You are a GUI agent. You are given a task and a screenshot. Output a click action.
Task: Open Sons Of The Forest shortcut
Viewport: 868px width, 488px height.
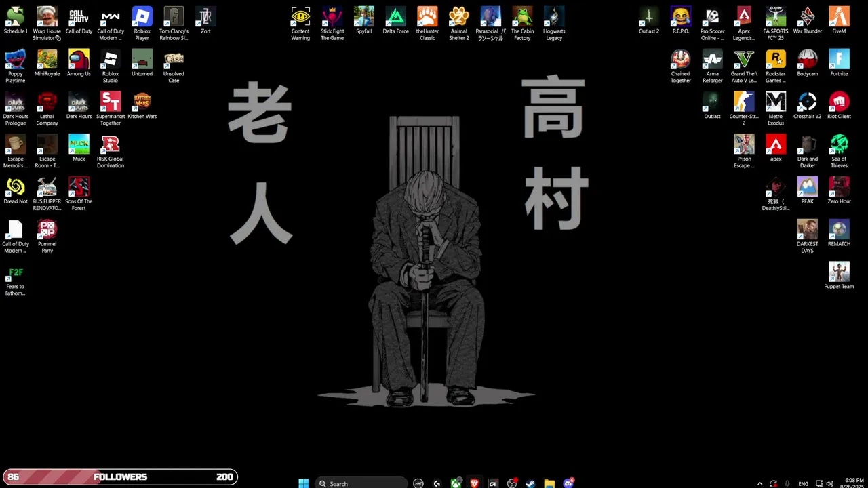(79, 195)
